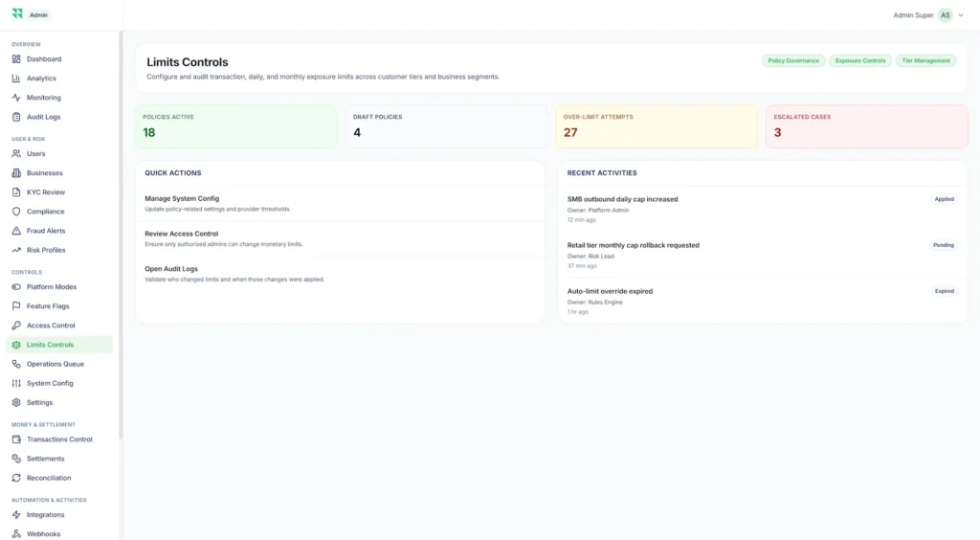Click the Monitoring pulse icon
Screen dimensions: 980x540
(x=16, y=98)
